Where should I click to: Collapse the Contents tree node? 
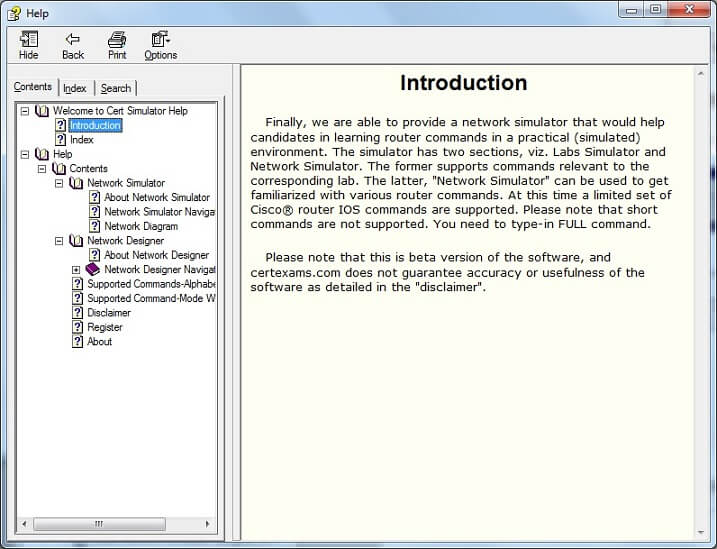pyautogui.click(x=42, y=169)
